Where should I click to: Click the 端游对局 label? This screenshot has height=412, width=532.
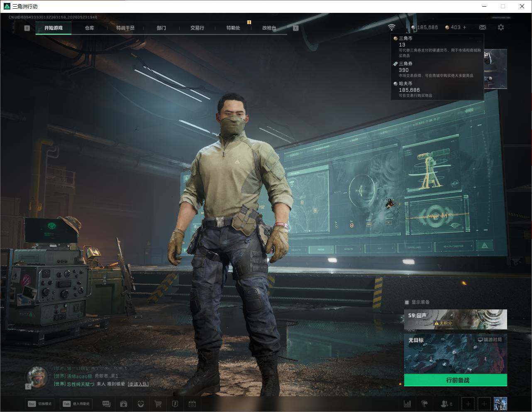click(490, 340)
